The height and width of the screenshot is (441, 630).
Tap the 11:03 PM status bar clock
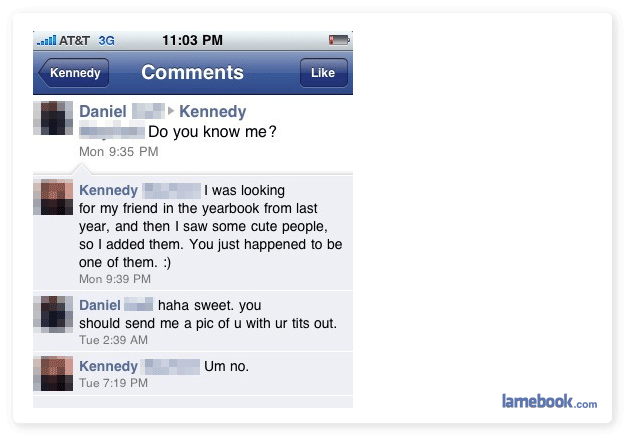pos(192,40)
